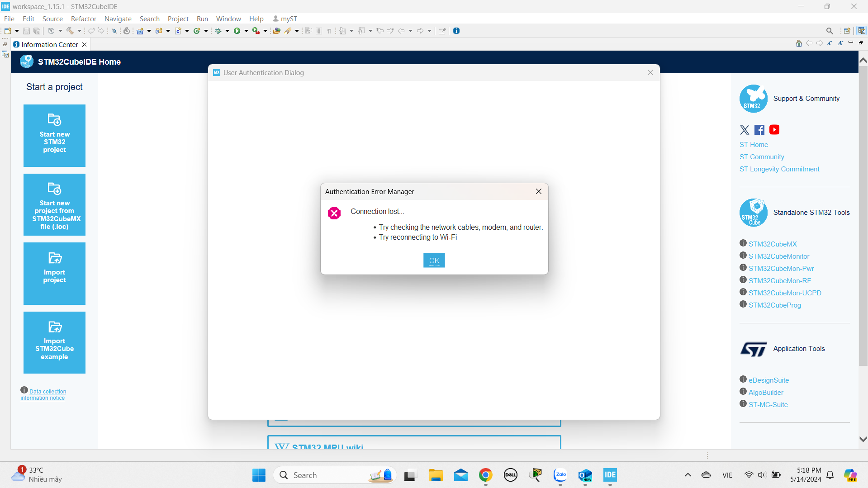
Task: Build the project with the hammer icon
Action: point(70,30)
